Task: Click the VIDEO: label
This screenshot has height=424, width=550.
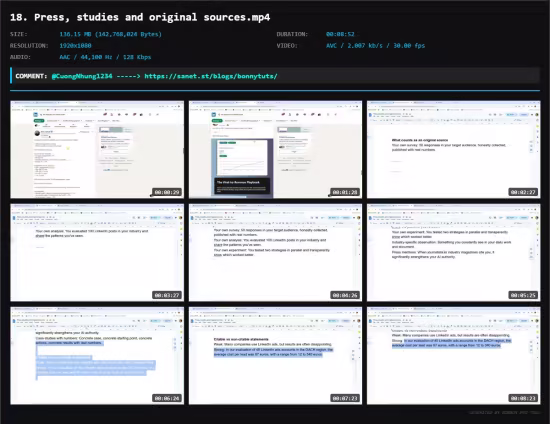Action: pos(287,46)
